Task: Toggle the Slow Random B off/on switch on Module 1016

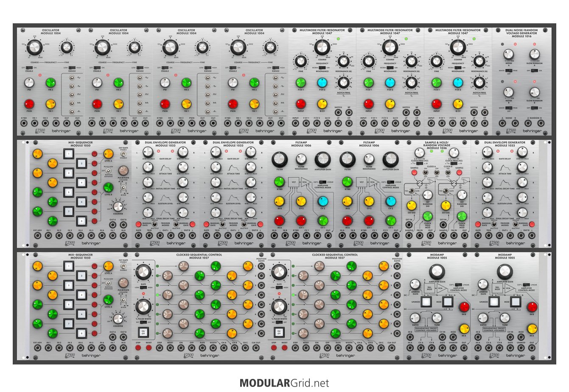Action: (x=534, y=108)
